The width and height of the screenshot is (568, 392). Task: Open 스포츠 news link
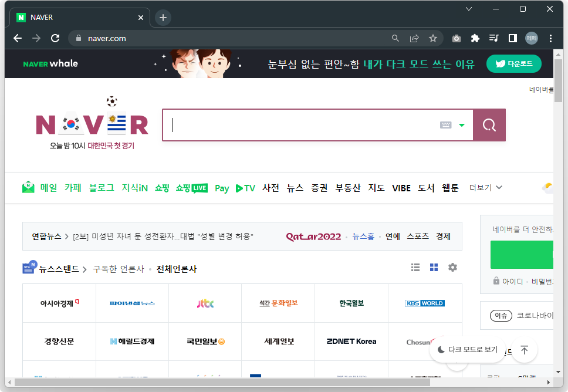(418, 236)
